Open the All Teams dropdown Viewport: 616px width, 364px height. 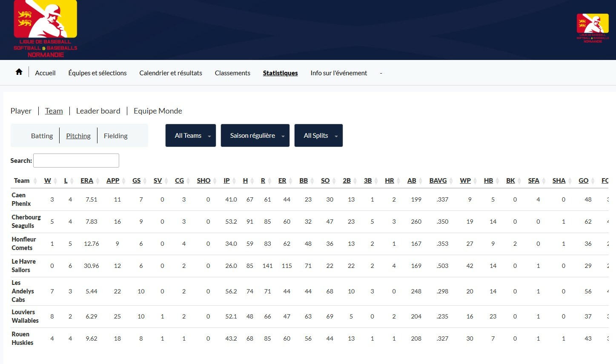(x=190, y=136)
